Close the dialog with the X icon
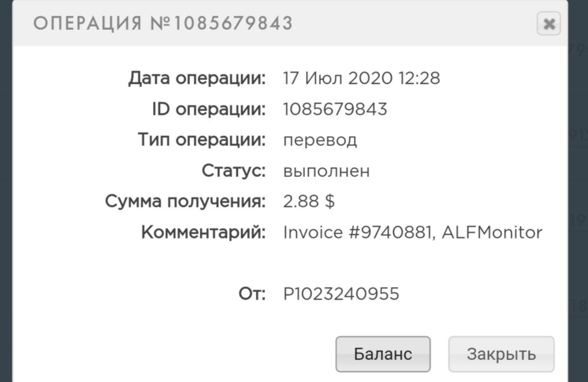Screen dimensions: 588x382 coord(548,23)
